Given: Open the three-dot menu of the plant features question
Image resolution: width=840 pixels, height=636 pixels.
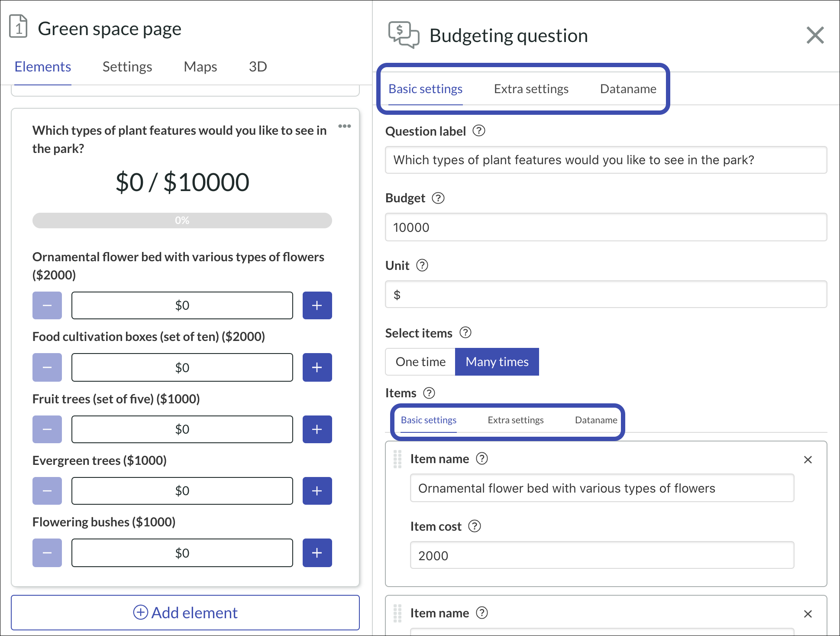Looking at the screenshot, I should coord(345,126).
